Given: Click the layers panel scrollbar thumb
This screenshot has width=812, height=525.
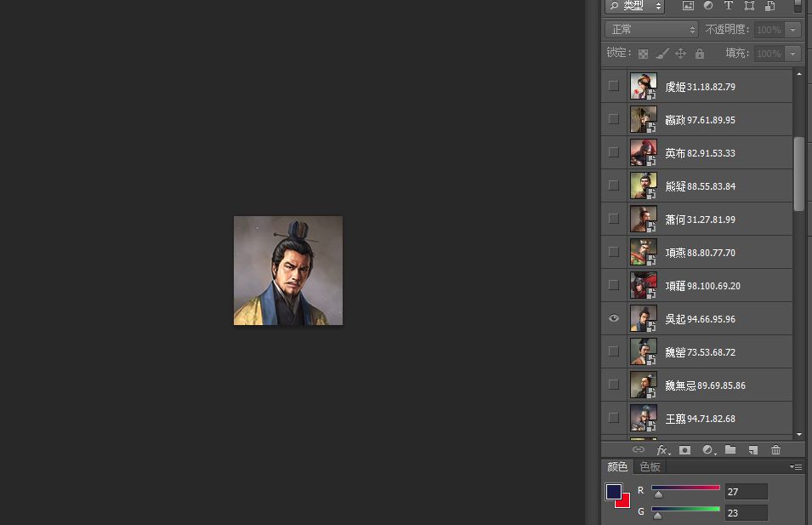Looking at the screenshot, I should click(x=799, y=174).
